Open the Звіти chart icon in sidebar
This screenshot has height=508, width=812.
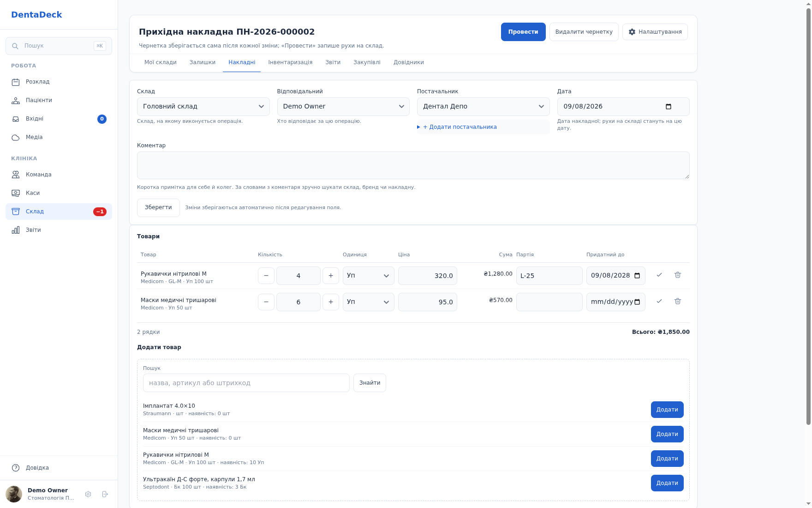(16, 230)
